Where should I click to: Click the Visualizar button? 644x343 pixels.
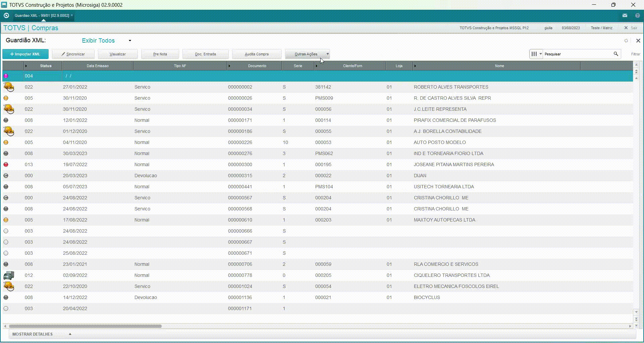point(118,54)
